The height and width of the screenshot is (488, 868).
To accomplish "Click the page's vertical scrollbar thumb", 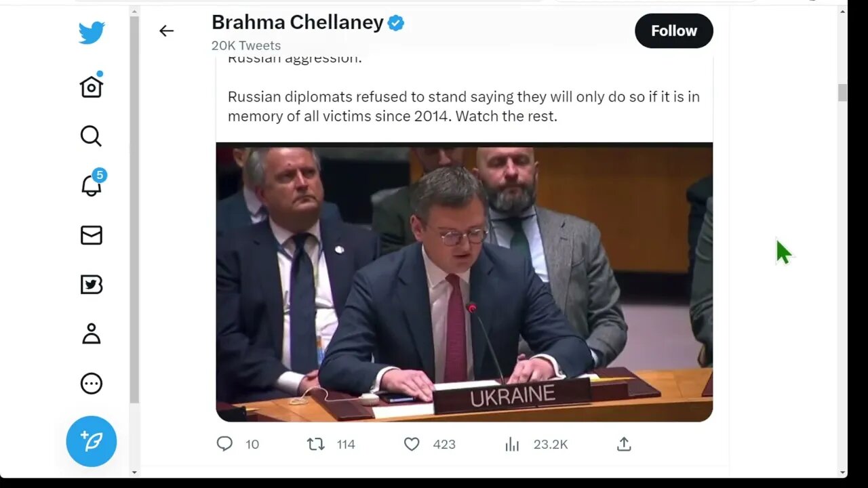I will pyautogui.click(x=842, y=93).
